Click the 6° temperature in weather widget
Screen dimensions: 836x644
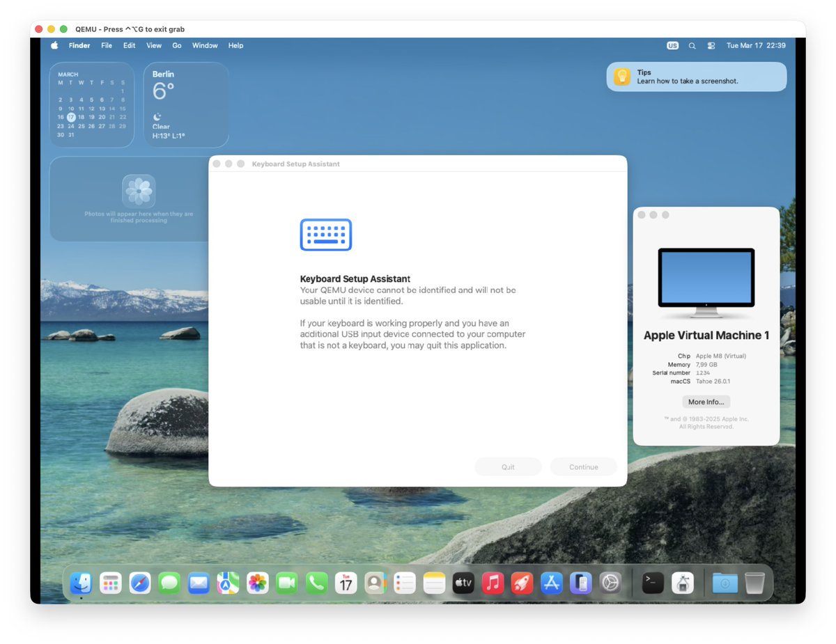click(x=163, y=91)
